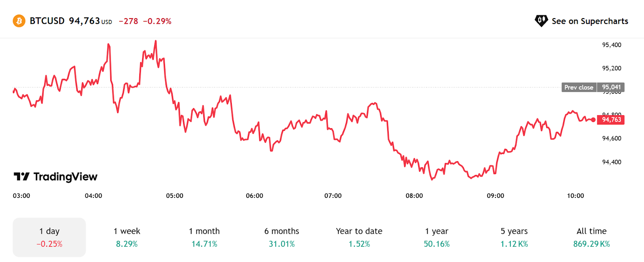Viewport: 644px width, 262px height.
Task: Switch to the 1 week range tab
Action: click(127, 237)
